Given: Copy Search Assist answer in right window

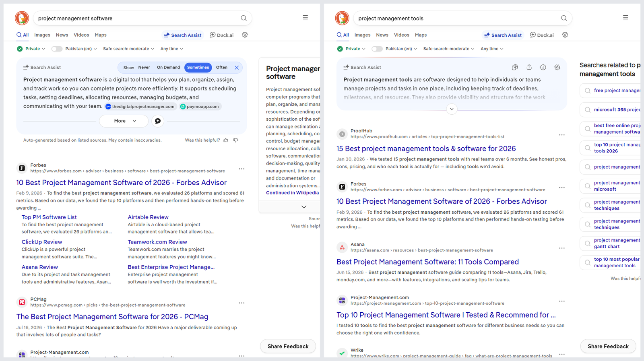Looking at the screenshot, I should [x=515, y=67].
